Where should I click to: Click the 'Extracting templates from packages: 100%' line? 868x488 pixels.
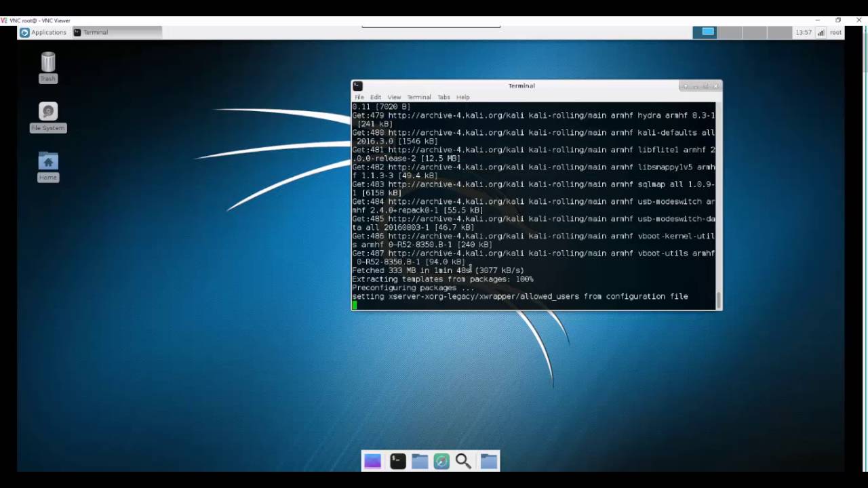point(442,279)
